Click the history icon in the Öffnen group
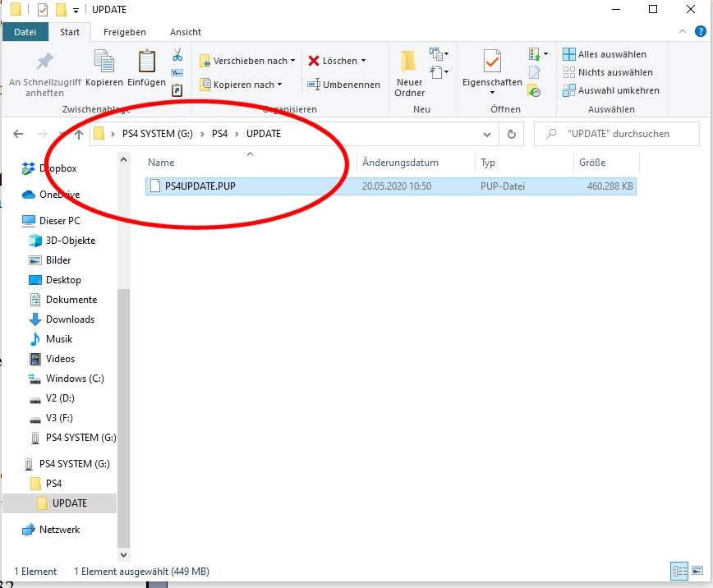The width and height of the screenshot is (713, 588). point(534,90)
